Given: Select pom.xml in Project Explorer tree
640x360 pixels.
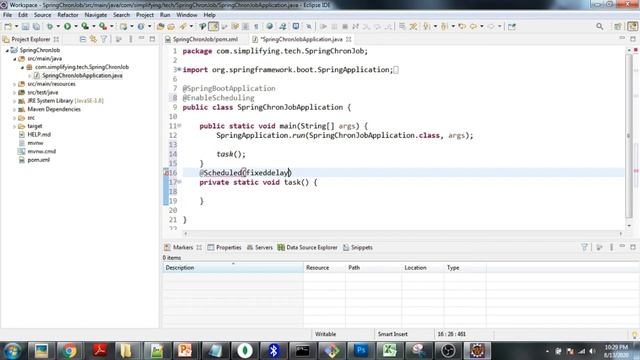Looking at the screenshot, I should point(38,160).
